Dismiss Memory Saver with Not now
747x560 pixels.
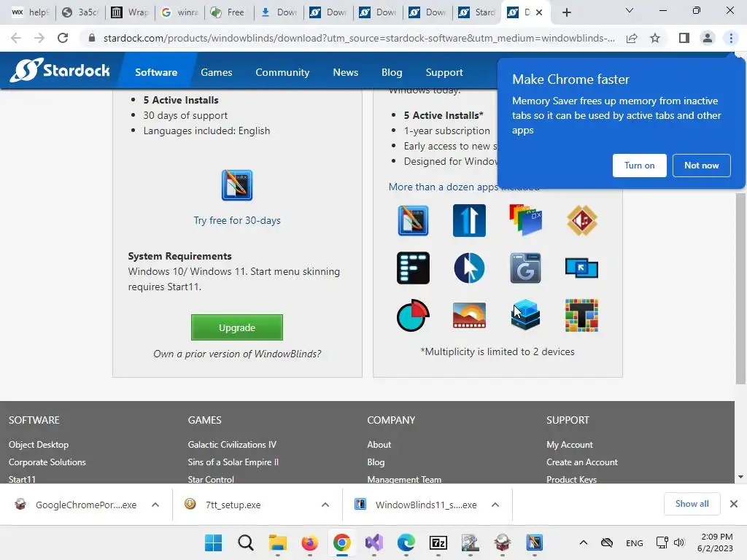[701, 166]
